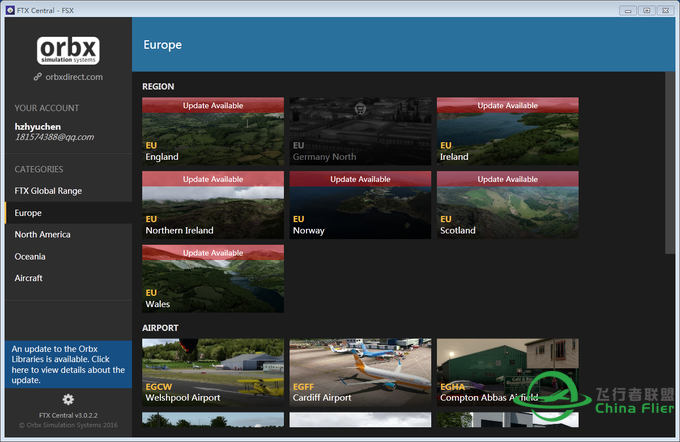Click the account name hzhyuchen
This screenshot has width=680, height=442.
point(38,127)
